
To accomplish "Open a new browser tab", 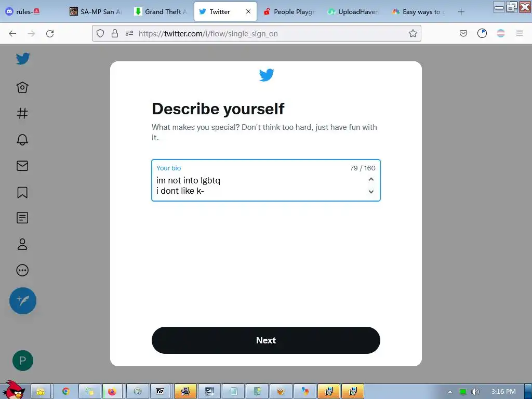I will [x=461, y=12].
